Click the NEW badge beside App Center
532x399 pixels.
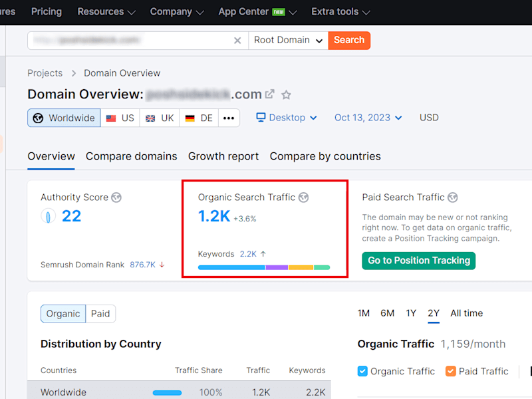click(279, 12)
